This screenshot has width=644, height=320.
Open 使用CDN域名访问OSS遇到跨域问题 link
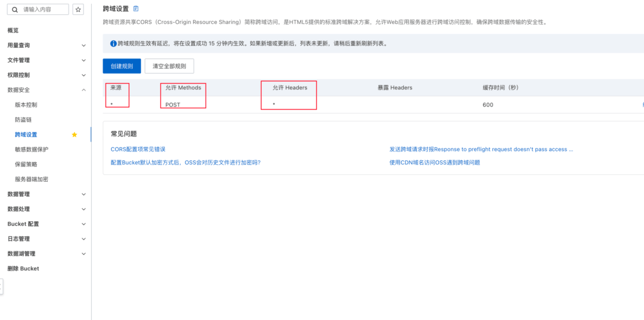435,162
